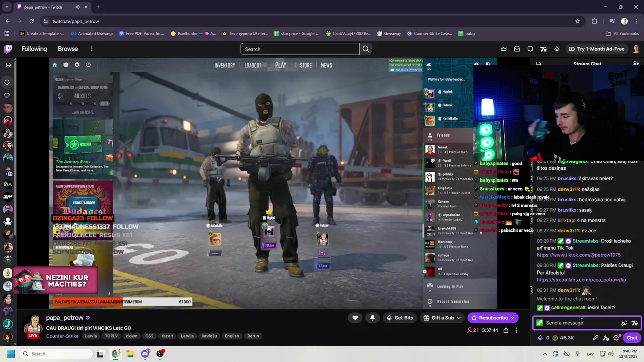Open the Twitch home logo

click(x=8, y=49)
